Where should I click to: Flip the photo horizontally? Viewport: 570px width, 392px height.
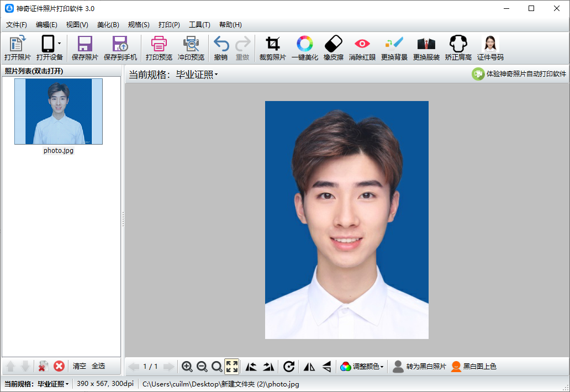point(309,367)
